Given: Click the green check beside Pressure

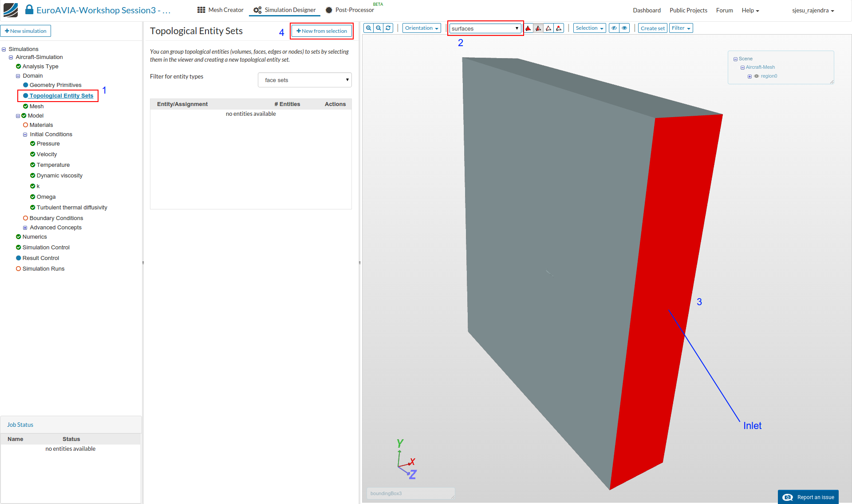Looking at the screenshot, I should tap(32, 144).
